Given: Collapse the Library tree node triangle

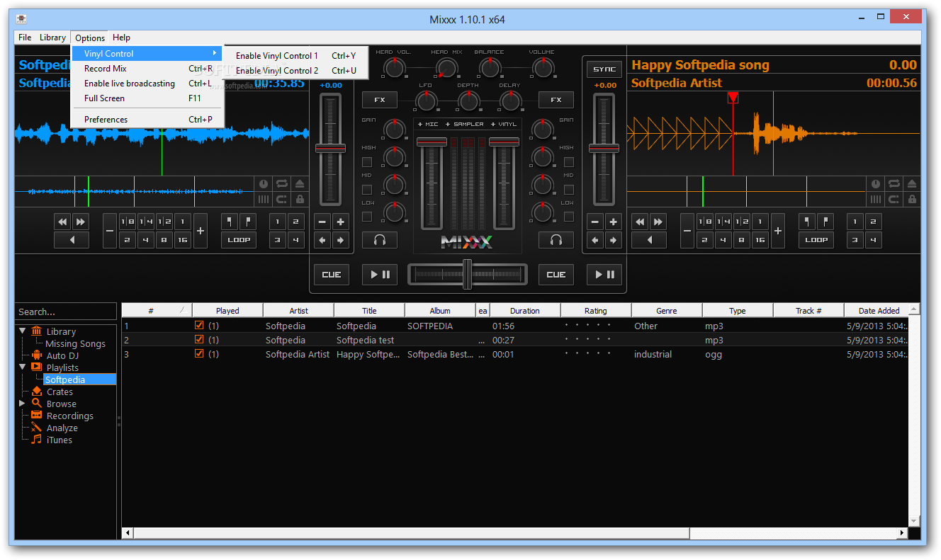Looking at the screenshot, I should tap(22, 331).
